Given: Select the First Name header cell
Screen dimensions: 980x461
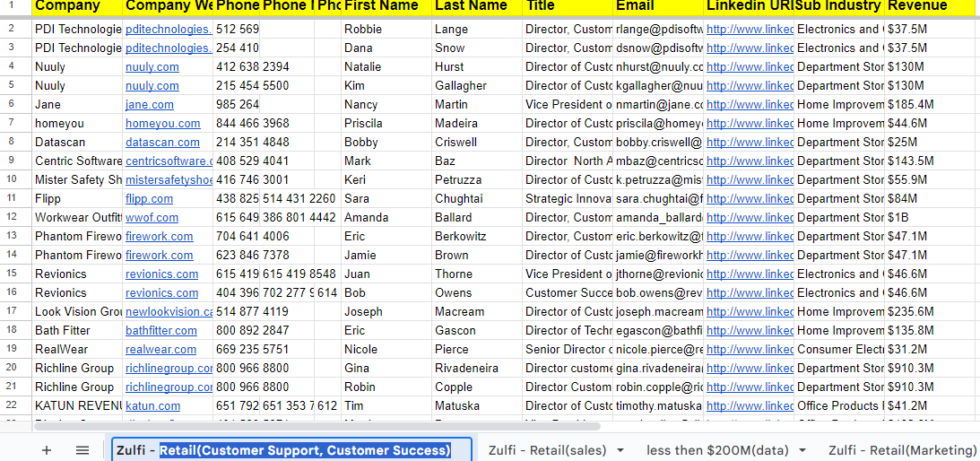Looking at the screenshot, I should pyautogui.click(x=386, y=7).
